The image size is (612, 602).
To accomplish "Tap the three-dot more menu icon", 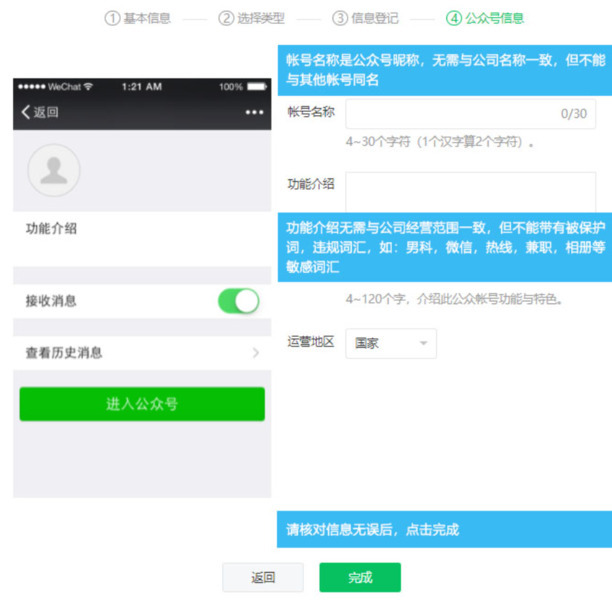I will (254, 112).
